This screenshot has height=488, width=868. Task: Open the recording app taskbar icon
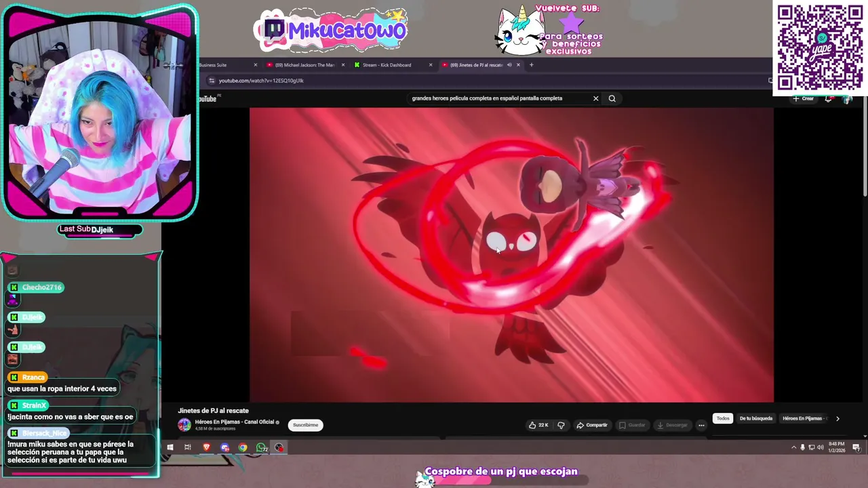pyautogui.click(x=279, y=447)
